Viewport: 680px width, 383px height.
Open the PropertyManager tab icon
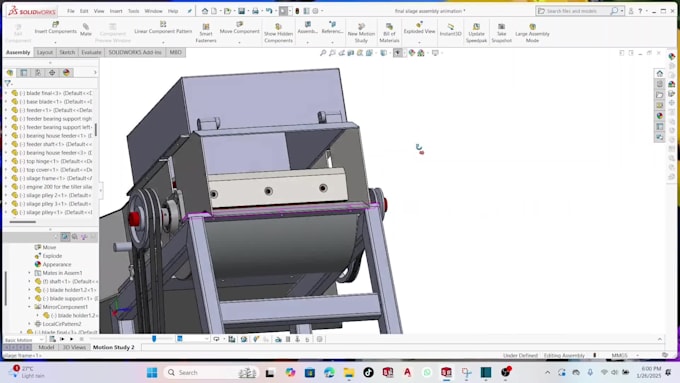click(x=24, y=72)
